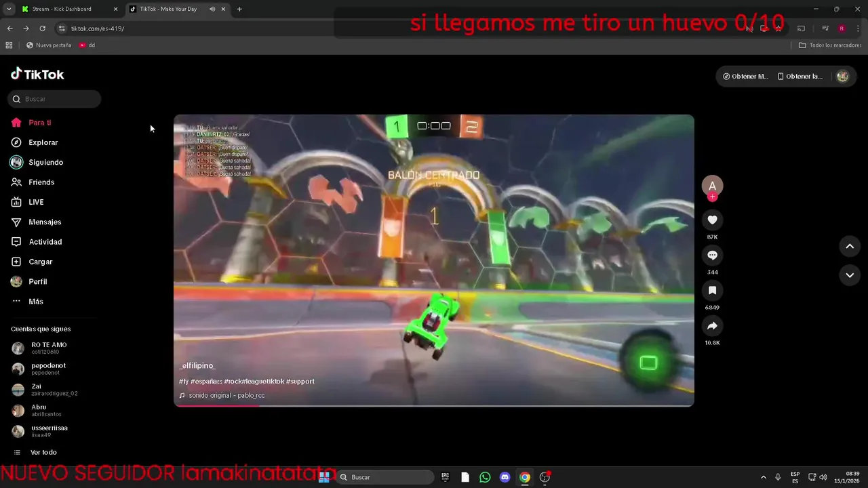
Task: Open the dd YouTube bookmark
Action: point(87,45)
